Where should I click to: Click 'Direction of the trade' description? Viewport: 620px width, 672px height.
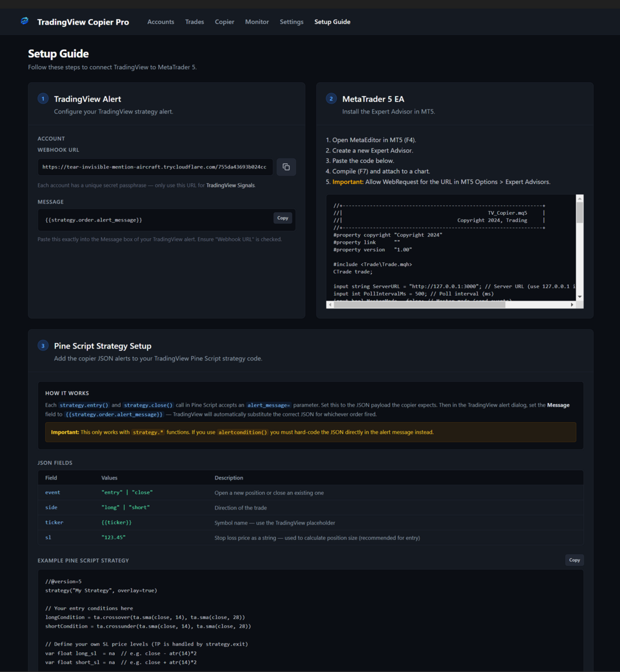pos(241,508)
